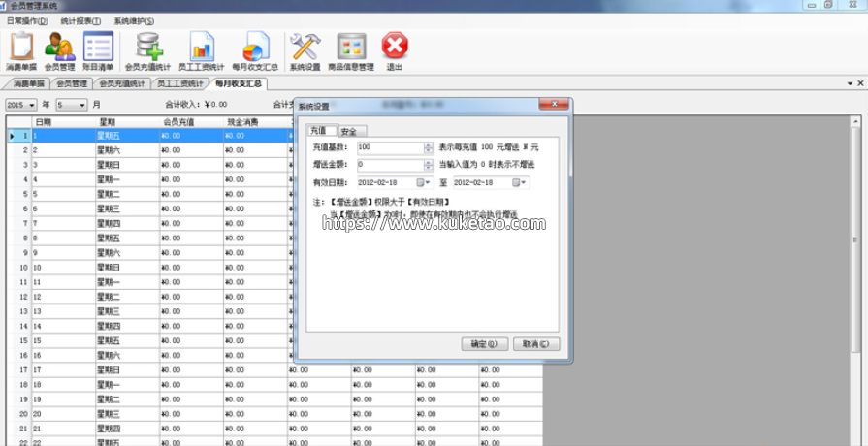Select the row 1 header with arrow indicator
The image size is (868, 446).
(18, 136)
